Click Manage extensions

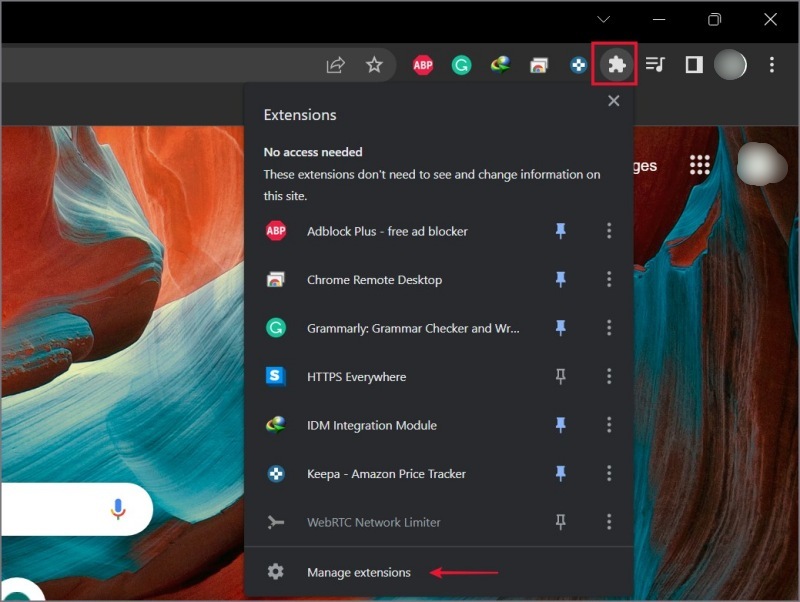359,572
